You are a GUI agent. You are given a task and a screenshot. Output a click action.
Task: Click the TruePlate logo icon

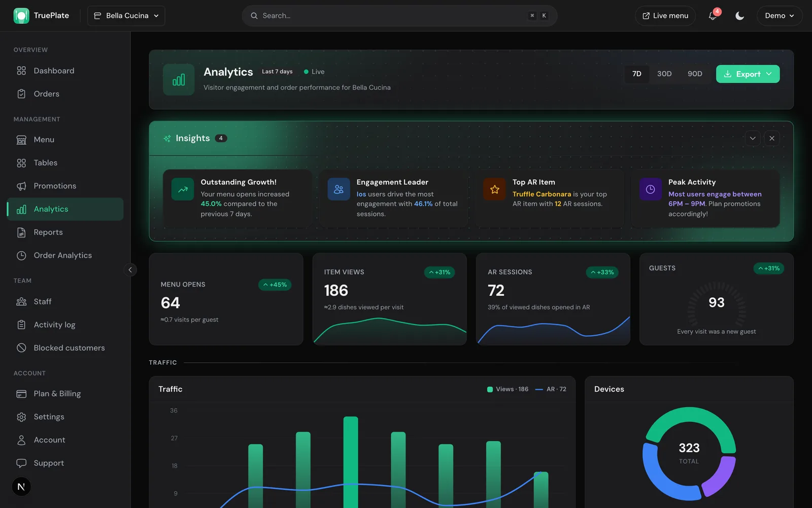click(21, 16)
